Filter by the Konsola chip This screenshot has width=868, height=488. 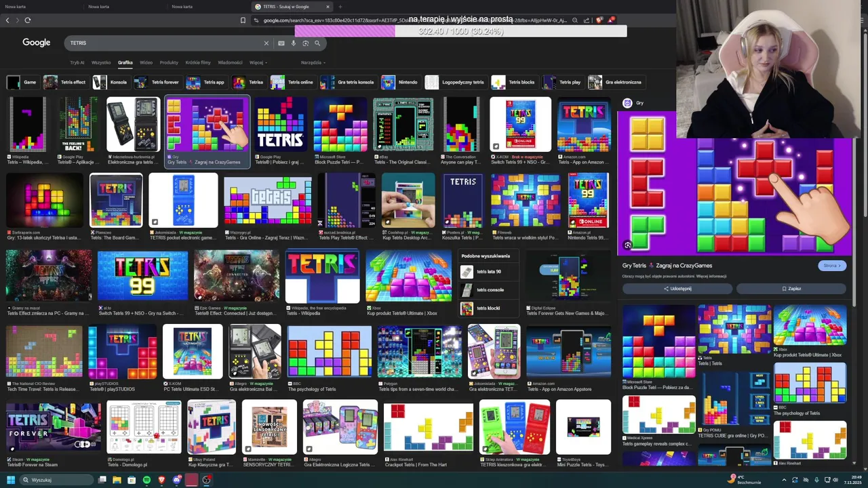(x=111, y=82)
